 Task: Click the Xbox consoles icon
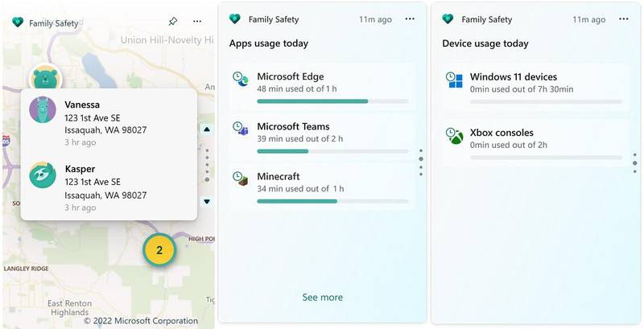[x=454, y=136]
